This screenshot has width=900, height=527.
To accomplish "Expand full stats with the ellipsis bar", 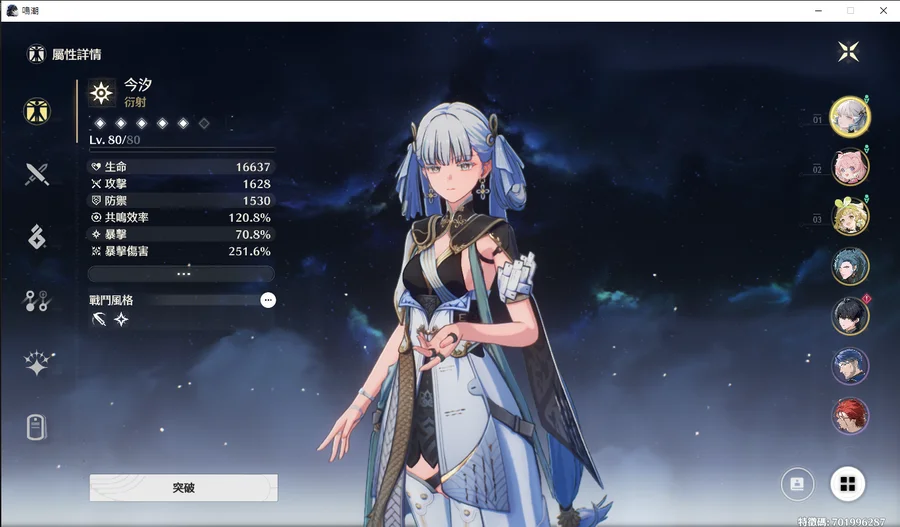I will (181, 274).
